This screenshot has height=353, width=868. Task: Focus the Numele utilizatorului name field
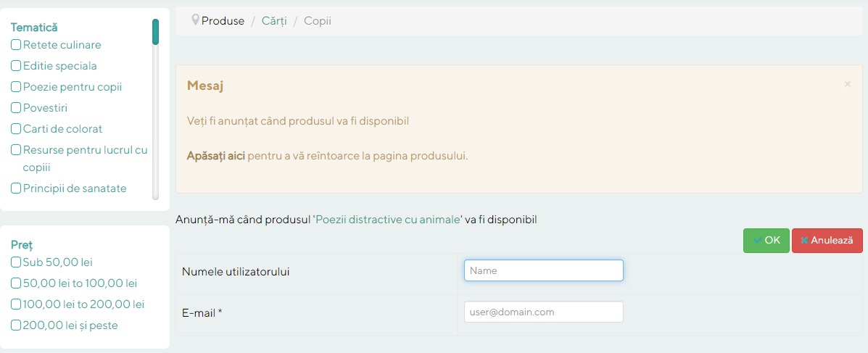coord(543,270)
